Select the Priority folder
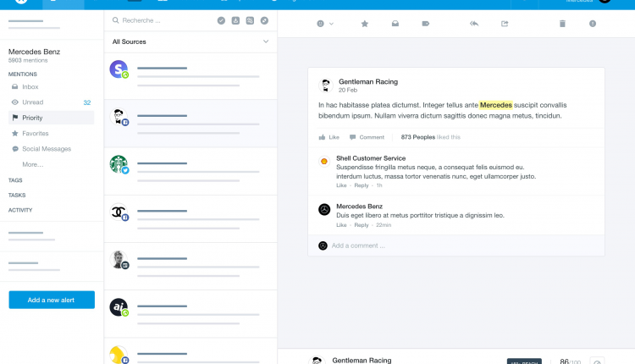The image size is (635, 364). pos(51,118)
